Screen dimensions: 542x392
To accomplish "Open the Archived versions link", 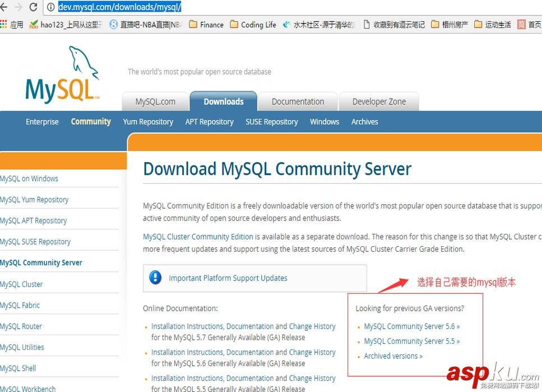I will (393, 356).
